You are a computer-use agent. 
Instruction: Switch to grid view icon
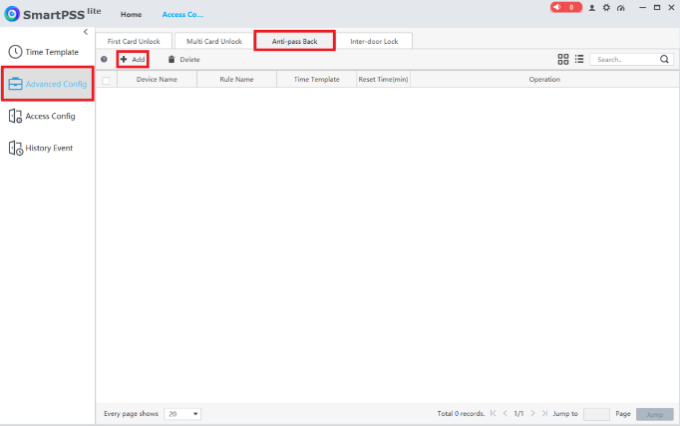[x=563, y=59]
